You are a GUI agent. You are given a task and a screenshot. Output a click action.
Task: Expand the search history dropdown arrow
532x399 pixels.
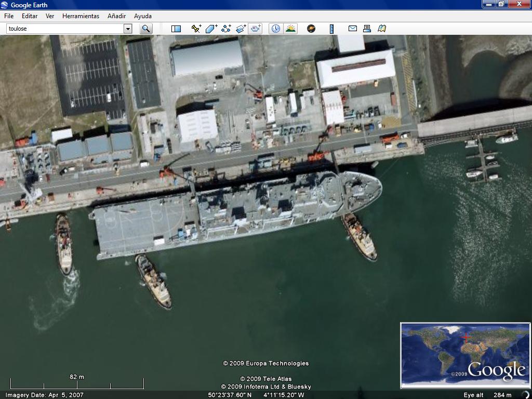[128, 29]
